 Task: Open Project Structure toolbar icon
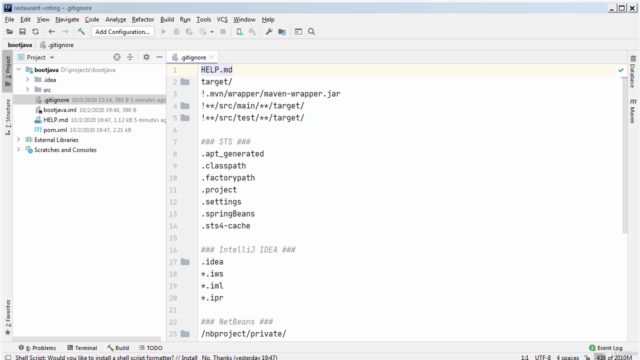coord(282,32)
